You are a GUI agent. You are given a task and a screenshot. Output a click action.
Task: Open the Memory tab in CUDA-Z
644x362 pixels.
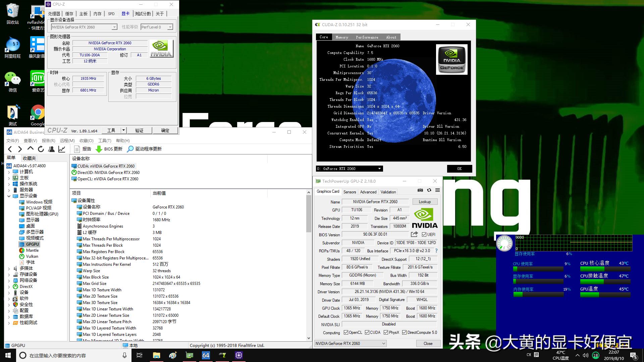(342, 37)
